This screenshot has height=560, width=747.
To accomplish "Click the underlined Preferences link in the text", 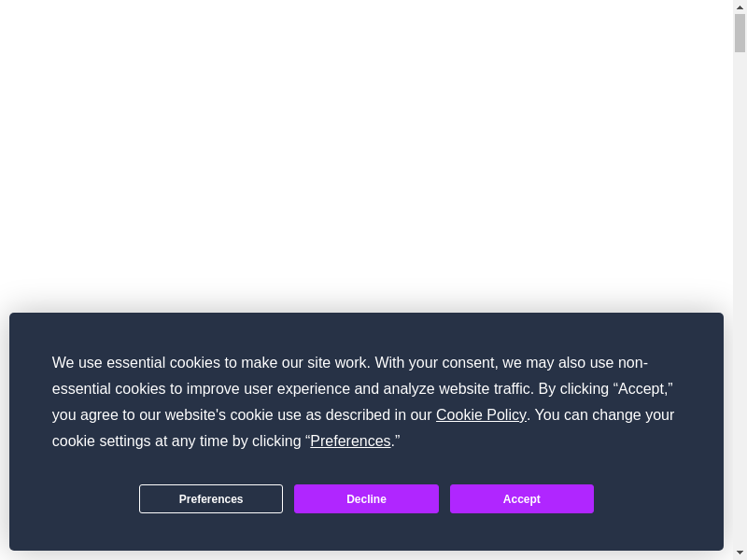I will coord(350,441).
